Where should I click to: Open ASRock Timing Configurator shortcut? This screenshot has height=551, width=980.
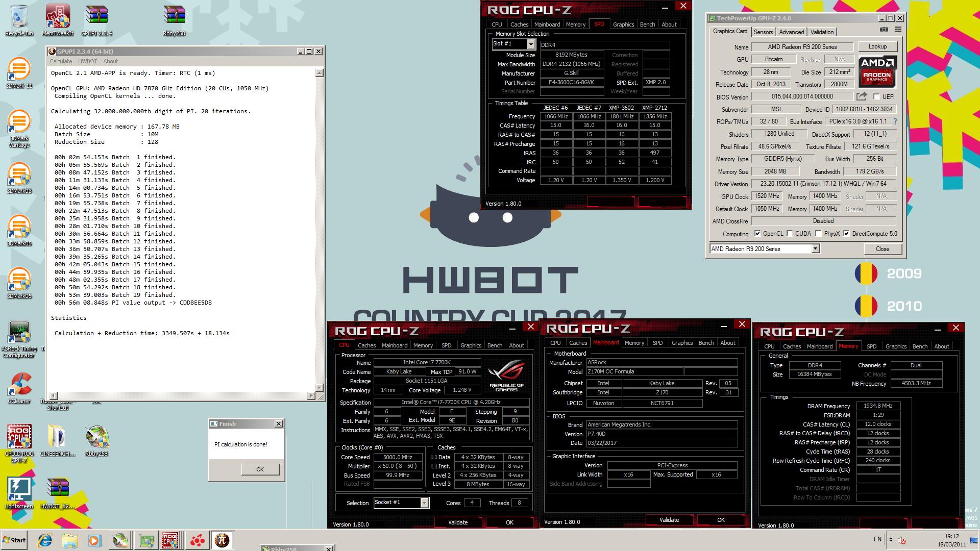click(19, 339)
